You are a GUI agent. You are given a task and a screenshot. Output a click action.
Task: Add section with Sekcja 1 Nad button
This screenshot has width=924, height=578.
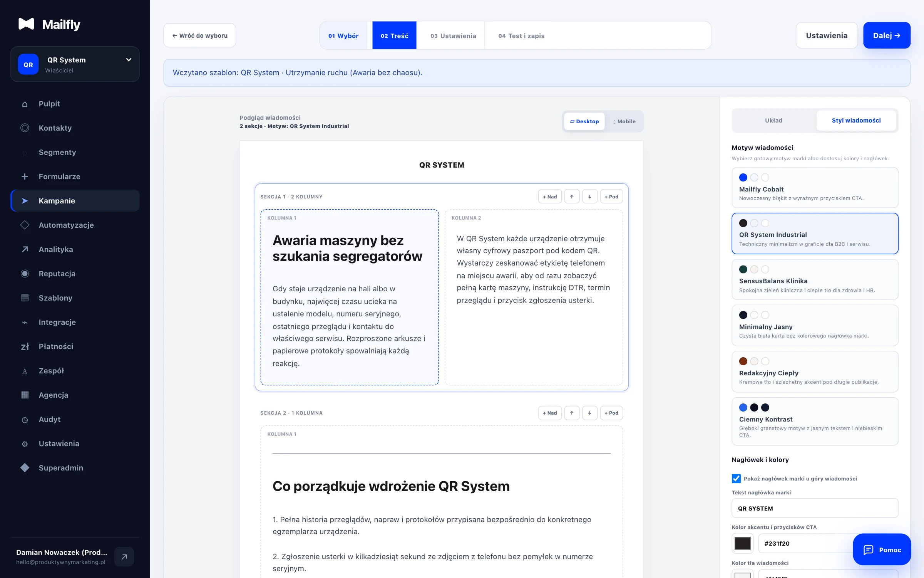click(550, 197)
